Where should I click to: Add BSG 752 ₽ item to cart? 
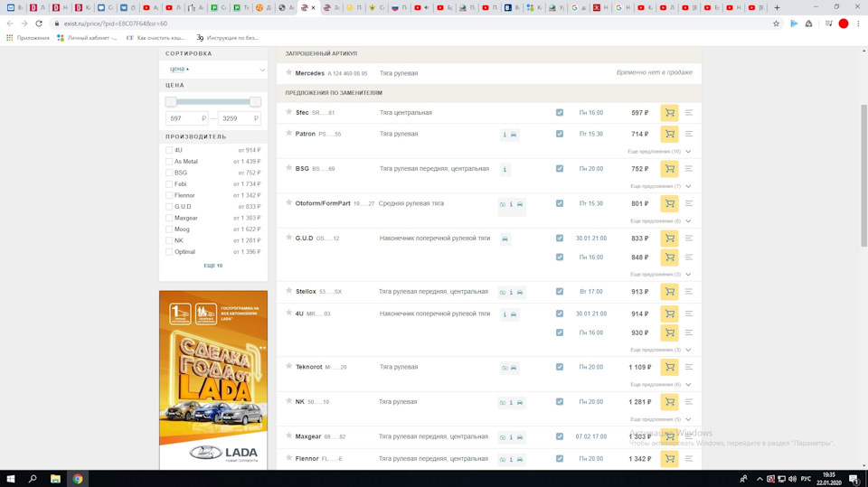click(669, 169)
